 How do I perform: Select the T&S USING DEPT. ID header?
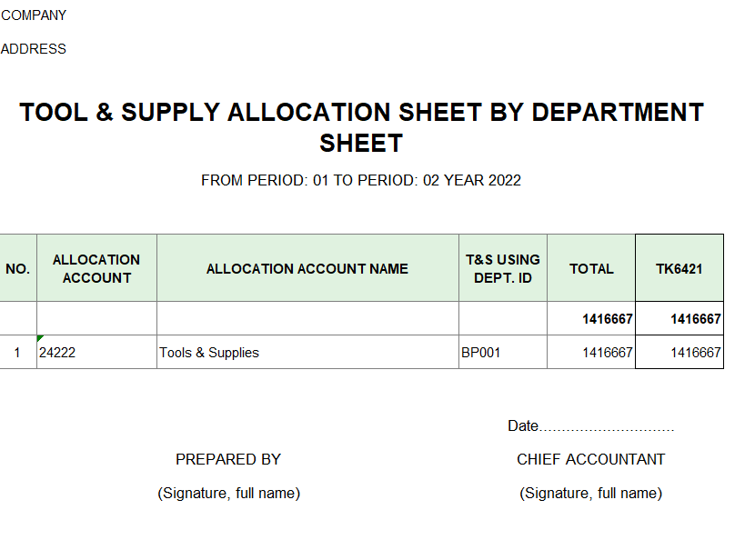[503, 268]
